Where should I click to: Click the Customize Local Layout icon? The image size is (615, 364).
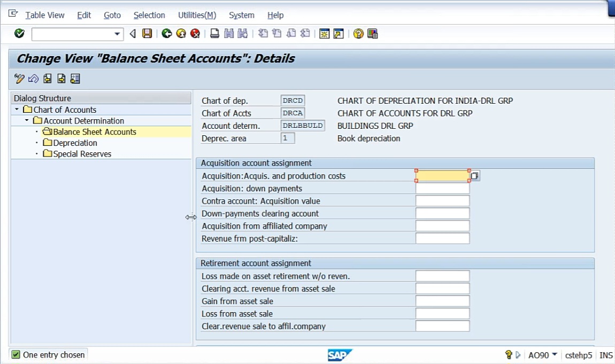point(373,34)
